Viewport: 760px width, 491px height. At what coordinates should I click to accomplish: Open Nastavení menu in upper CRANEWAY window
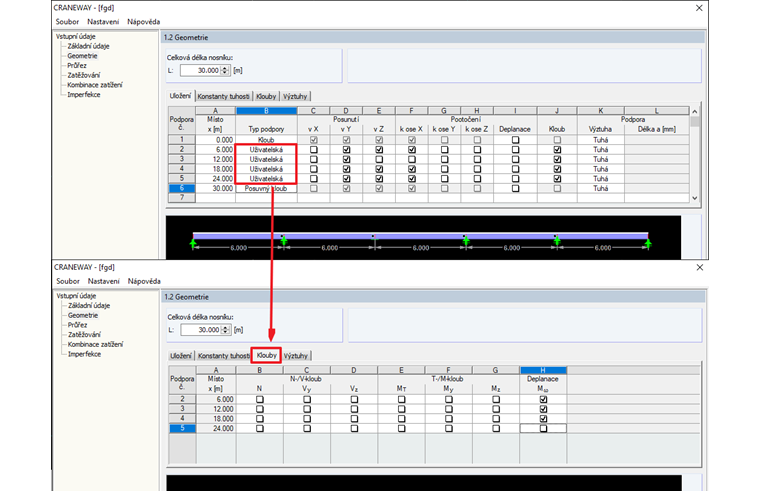click(x=103, y=22)
